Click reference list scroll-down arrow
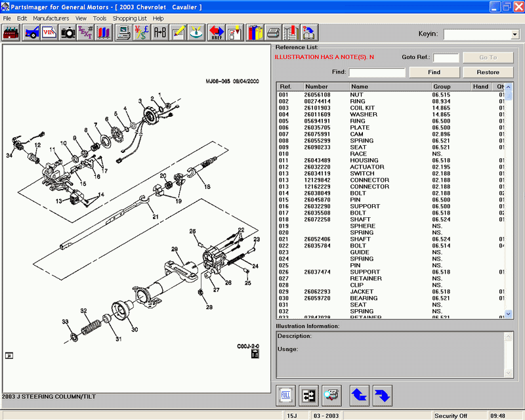The image size is (525, 420). [508, 314]
